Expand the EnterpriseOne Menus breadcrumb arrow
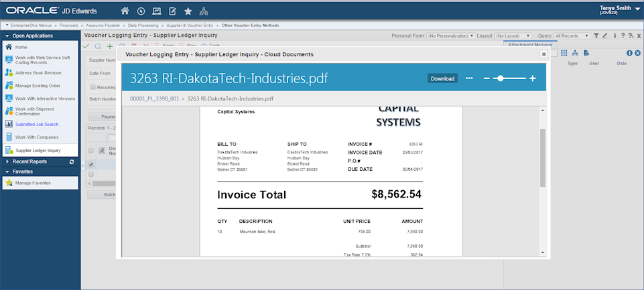Image resolution: width=644 pixels, height=290 pixels. click(7, 25)
